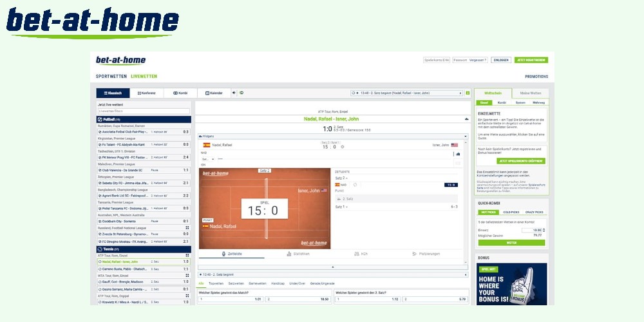The image size is (644, 322).
Task: Click the Zeitleiste microphone icon
Action: pos(224,254)
